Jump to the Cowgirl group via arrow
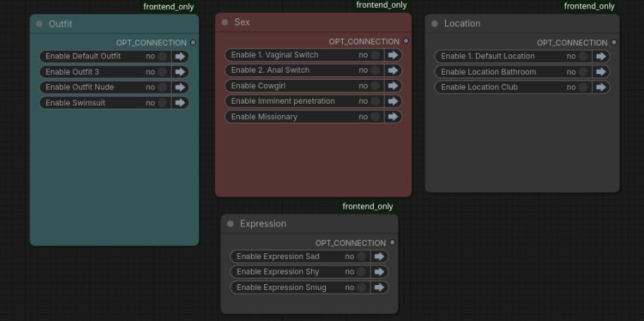The width and height of the screenshot is (644, 321). 393,86
